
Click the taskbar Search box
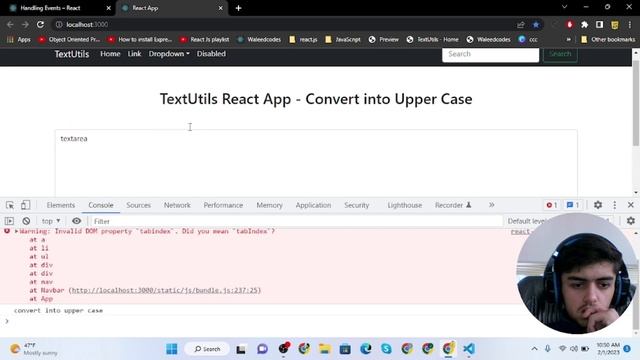pyautogui.click(x=207, y=349)
